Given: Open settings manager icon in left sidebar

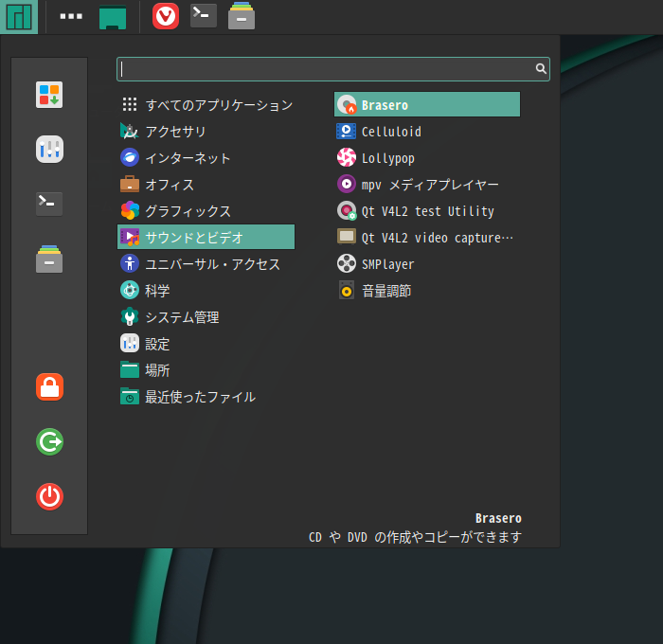Looking at the screenshot, I should click(x=49, y=149).
